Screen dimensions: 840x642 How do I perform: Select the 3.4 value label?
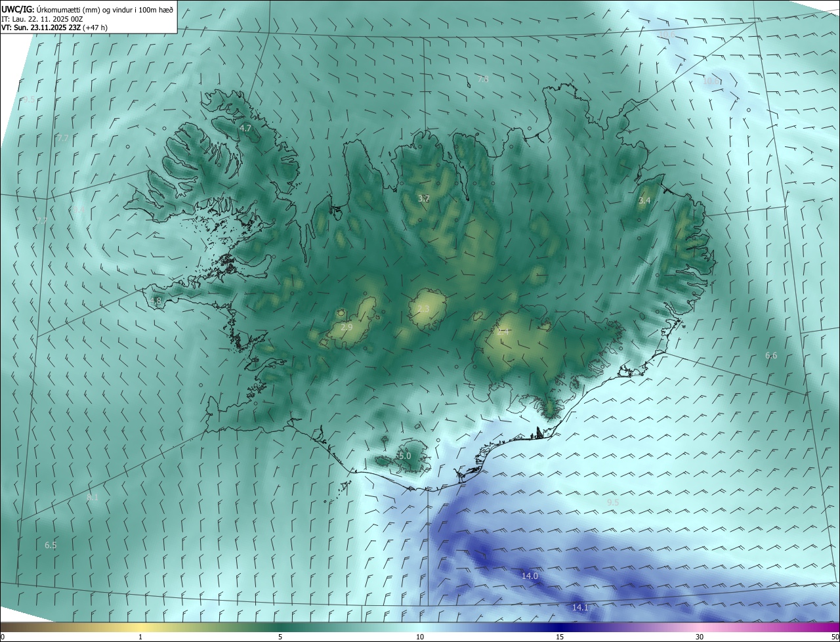click(x=644, y=200)
